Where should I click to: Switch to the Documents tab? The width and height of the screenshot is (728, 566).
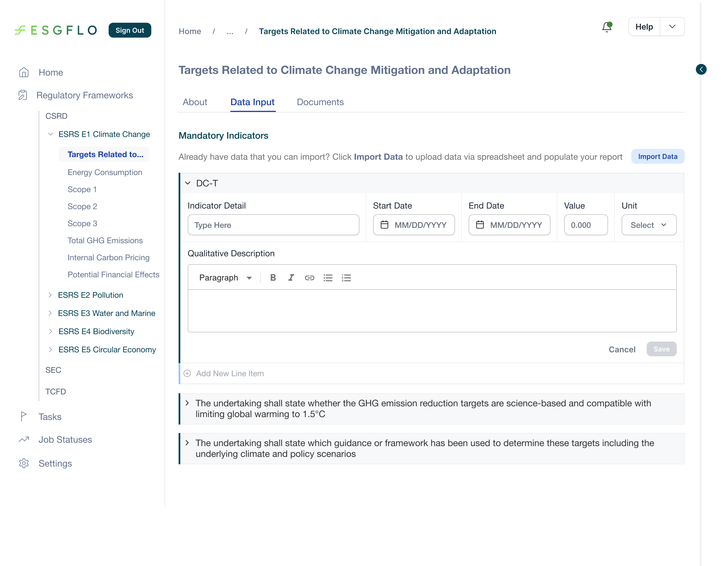(320, 102)
